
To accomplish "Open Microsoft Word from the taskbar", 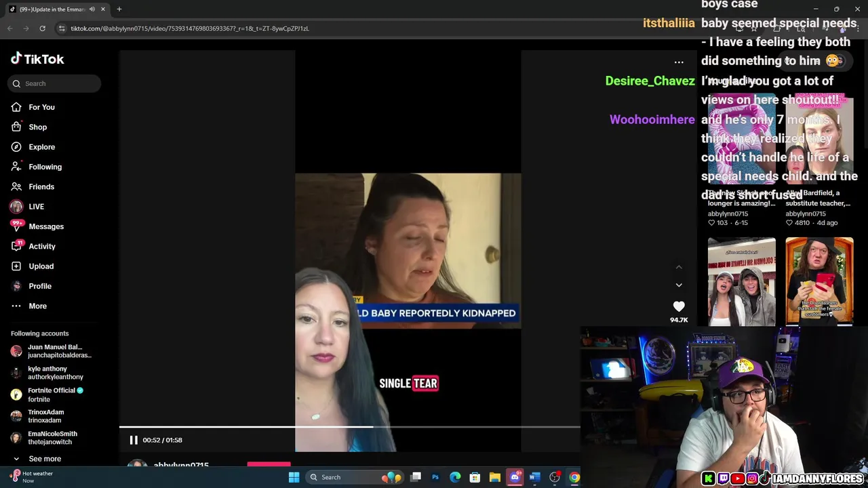I will pos(534,477).
